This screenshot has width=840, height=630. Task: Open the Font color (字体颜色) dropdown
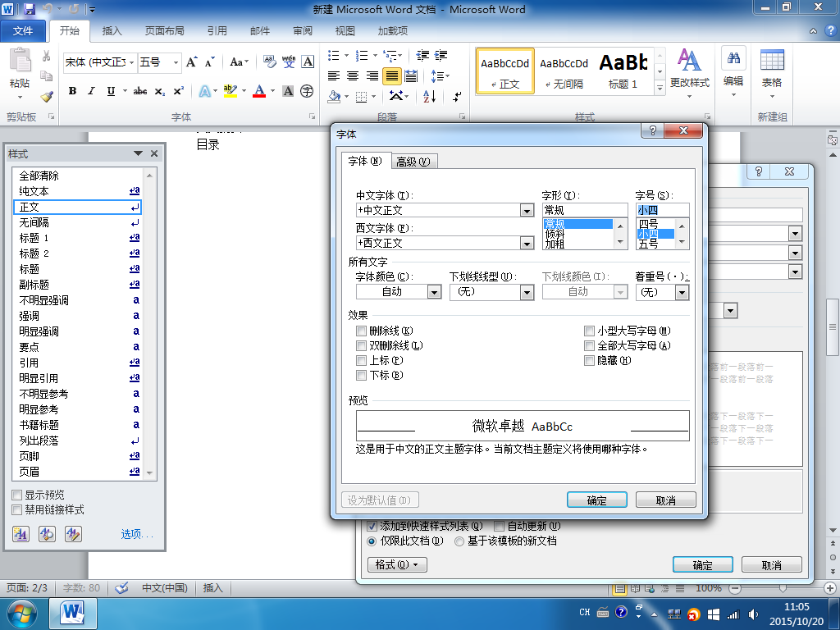click(x=435, y=292)
